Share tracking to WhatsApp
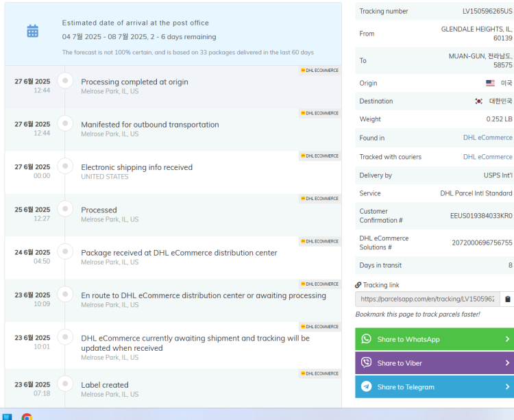Viewport: 514px width, 420px height. coord(435,339)
